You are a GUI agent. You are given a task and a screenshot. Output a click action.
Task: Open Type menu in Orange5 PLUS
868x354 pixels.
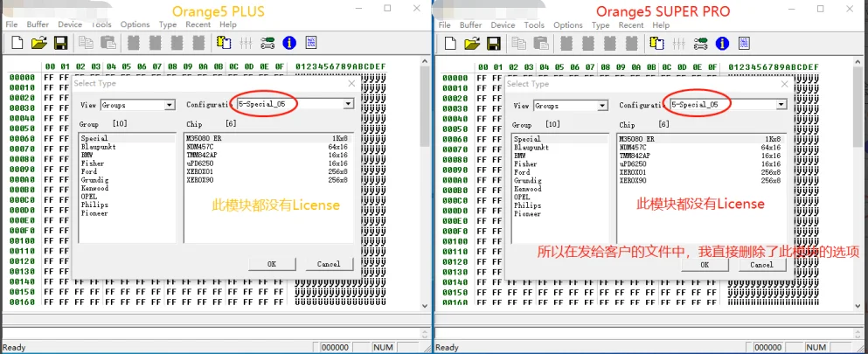click(167, 24)
